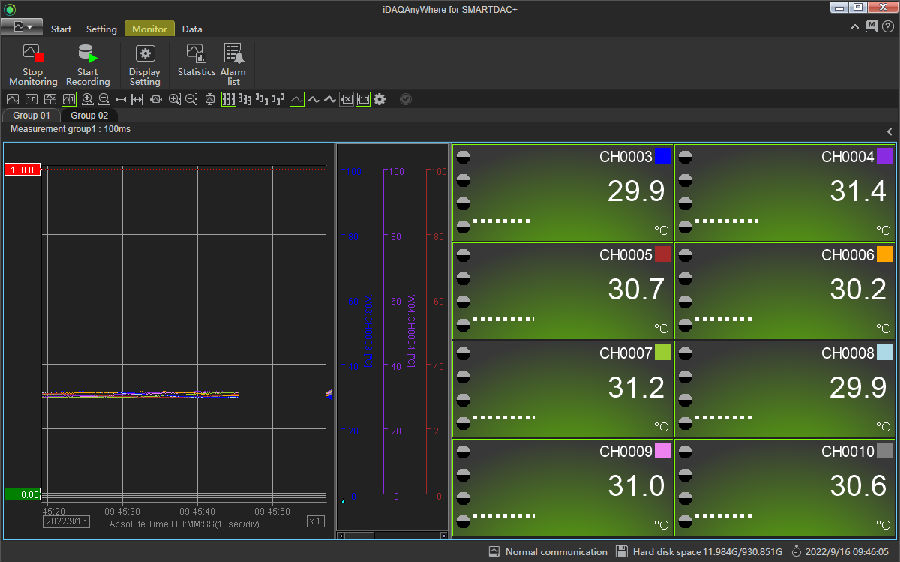
Task: Collapse the group panel with left chevron
Action: point(890,131)
